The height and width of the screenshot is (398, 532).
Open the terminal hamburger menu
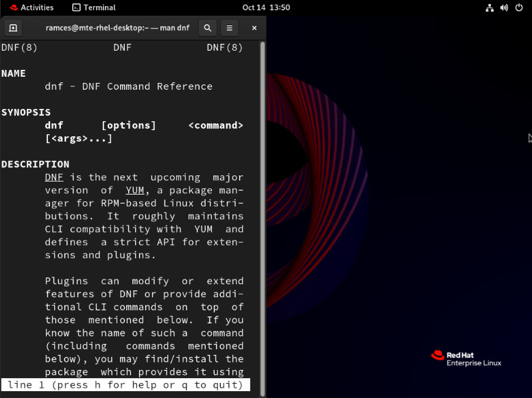(x=230, y=28)
